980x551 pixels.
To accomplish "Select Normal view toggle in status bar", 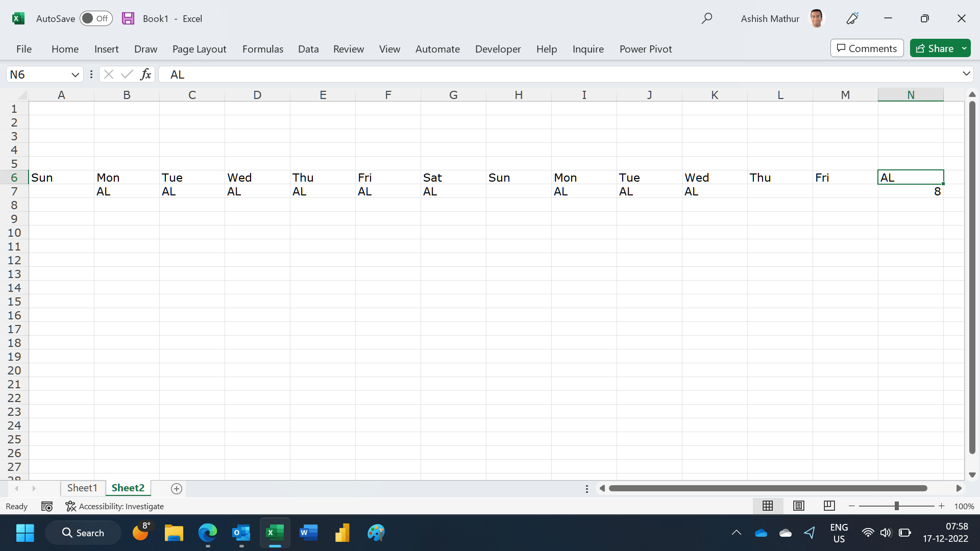I will [x=768, y=506].
